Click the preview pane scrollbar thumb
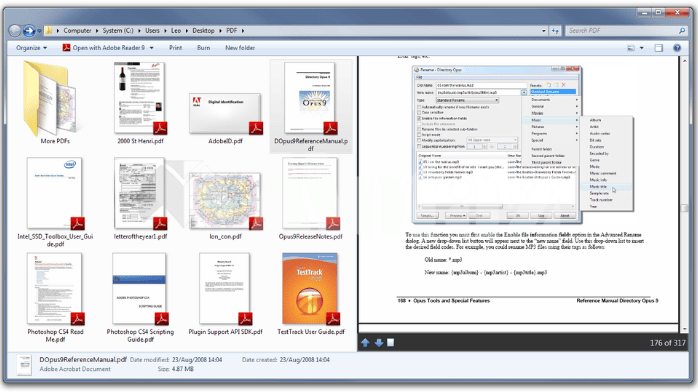Image resolution: width=698 pixels, height=392 pixels. tap(685, 208)
